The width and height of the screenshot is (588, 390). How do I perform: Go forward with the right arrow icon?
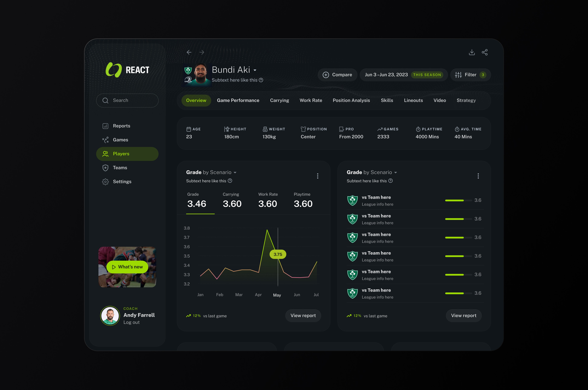pyautogui.click(x=202, y=52)
